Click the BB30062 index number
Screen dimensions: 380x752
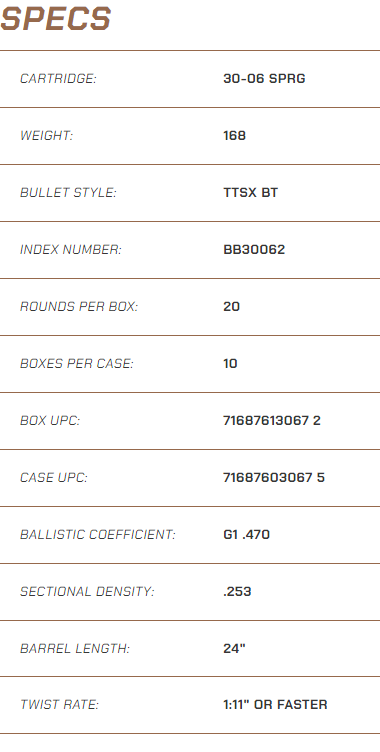point(254,250)
